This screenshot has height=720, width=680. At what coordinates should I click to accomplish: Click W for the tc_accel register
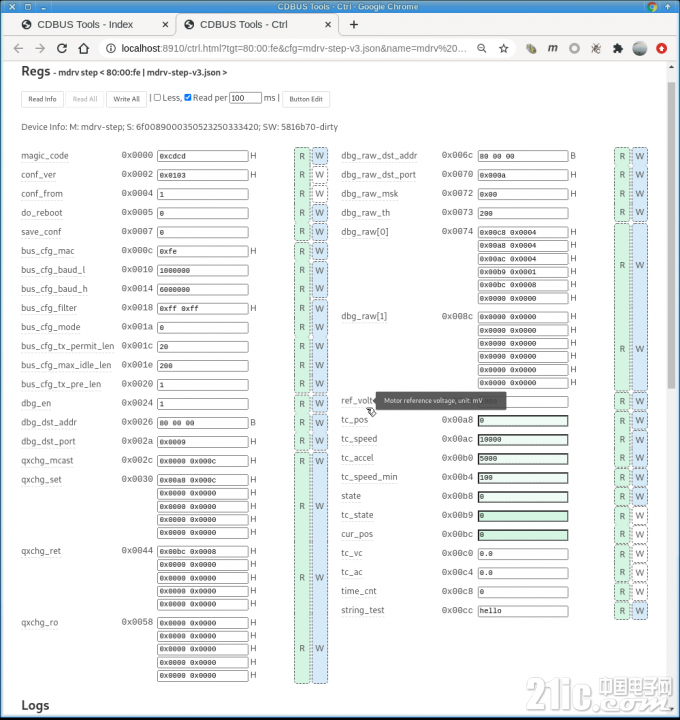point(640,458)
